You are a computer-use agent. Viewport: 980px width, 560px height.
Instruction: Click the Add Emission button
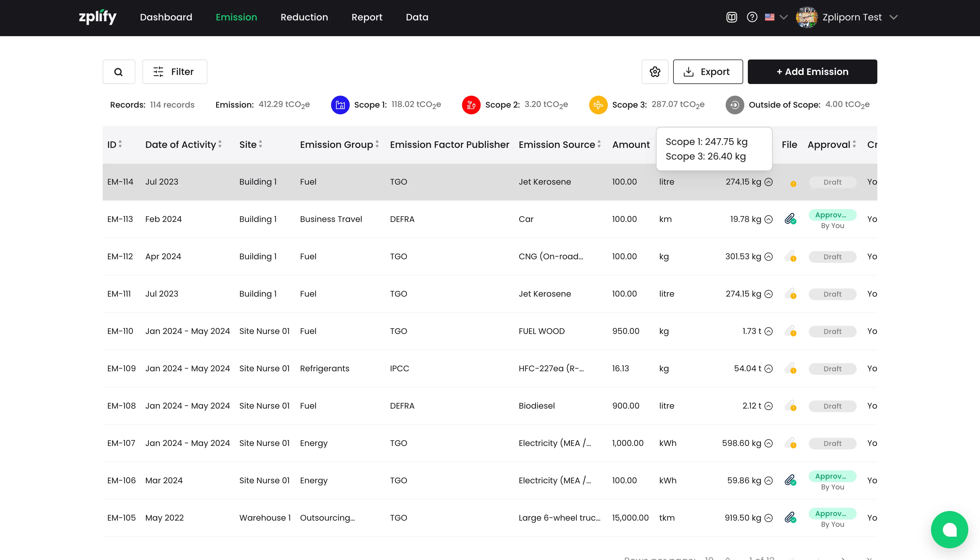812,72
